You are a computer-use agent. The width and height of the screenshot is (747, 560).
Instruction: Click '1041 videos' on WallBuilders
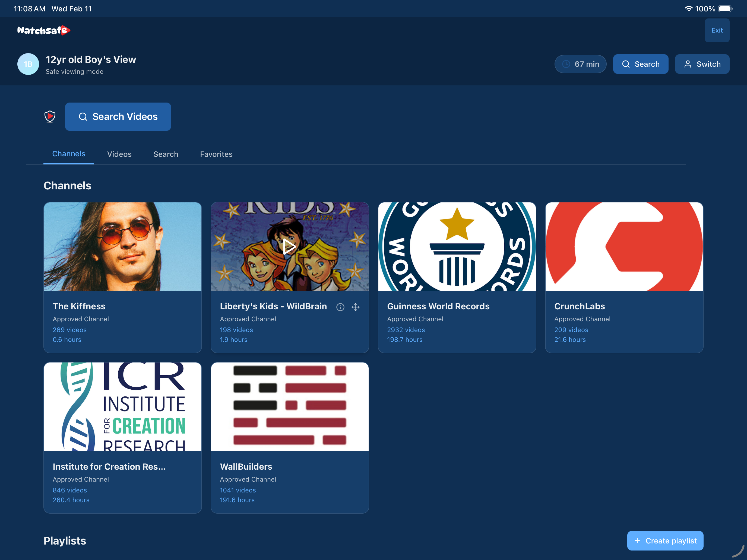[x=238, y=490]
